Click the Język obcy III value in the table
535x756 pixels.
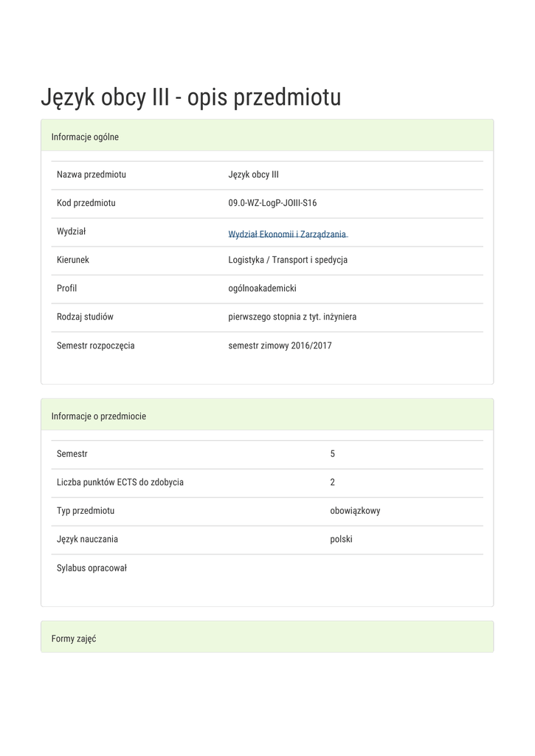click(253, 175)
